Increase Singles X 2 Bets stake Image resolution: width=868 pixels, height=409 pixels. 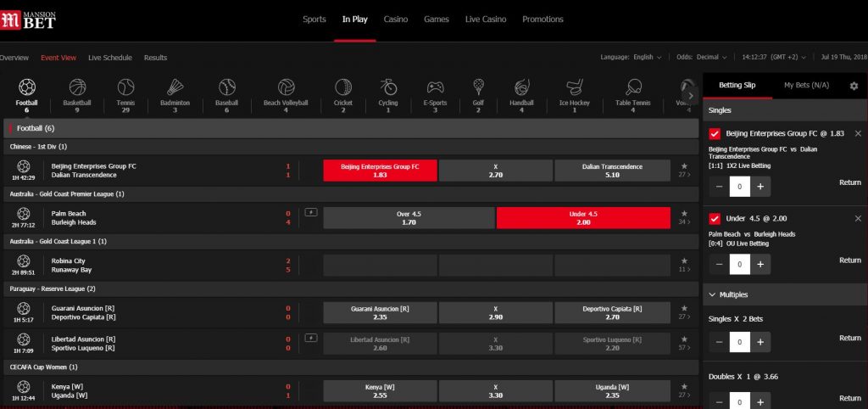point(760,342)
